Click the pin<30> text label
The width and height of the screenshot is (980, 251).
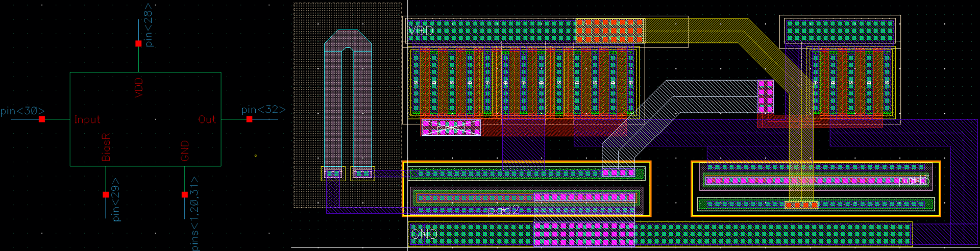click(22, 111)
